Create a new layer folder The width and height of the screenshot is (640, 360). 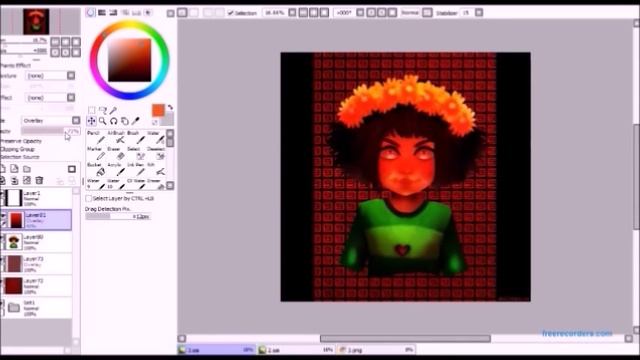tap(27, 169)
